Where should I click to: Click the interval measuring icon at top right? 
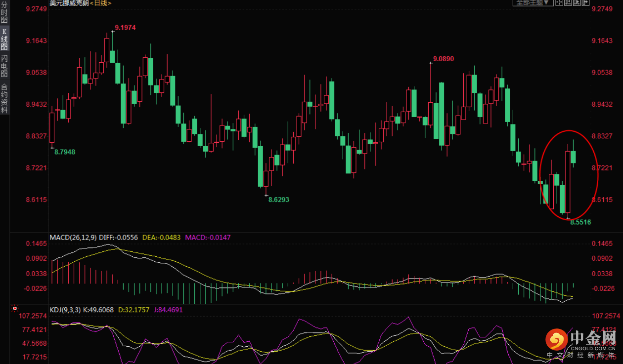pos(568,2)
